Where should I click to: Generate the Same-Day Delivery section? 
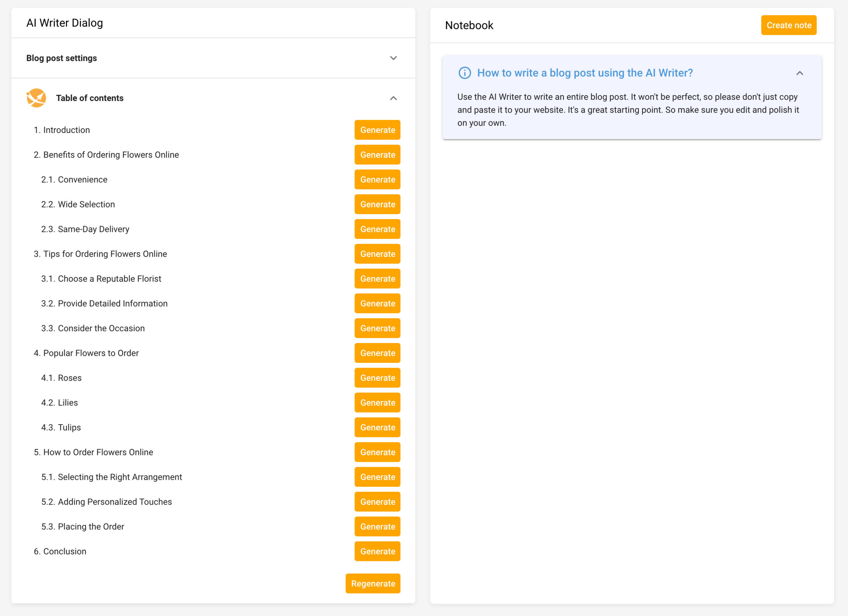[377, 229]
